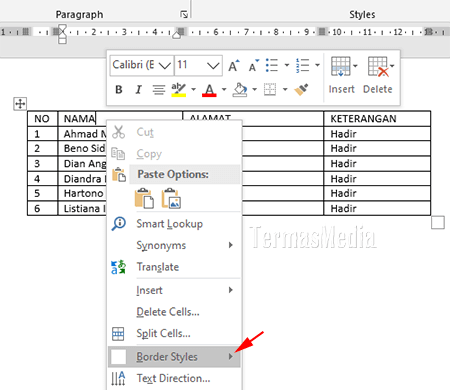Toggle Italic in mini toolbar
The image size is (450, 390).
tap(138, 89)
